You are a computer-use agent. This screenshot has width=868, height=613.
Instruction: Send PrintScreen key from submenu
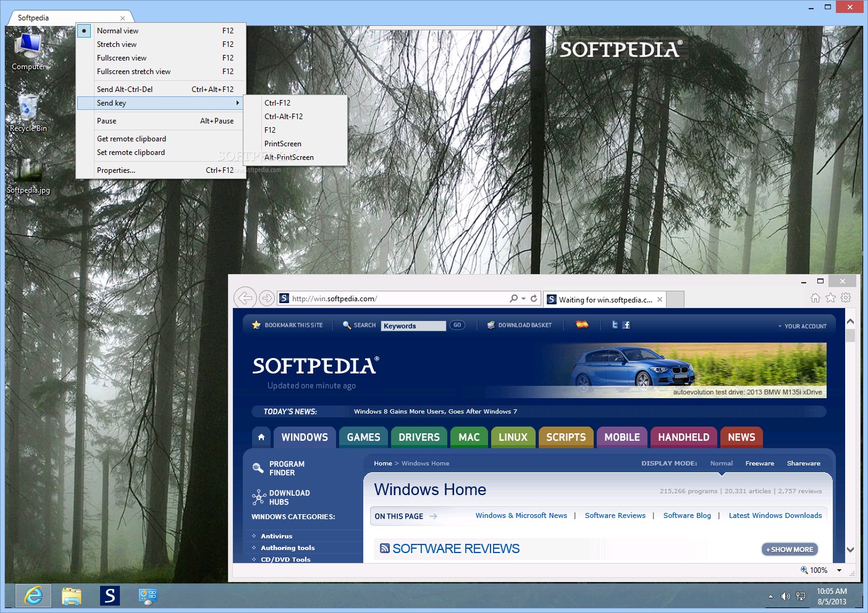[x=295, y=144]
